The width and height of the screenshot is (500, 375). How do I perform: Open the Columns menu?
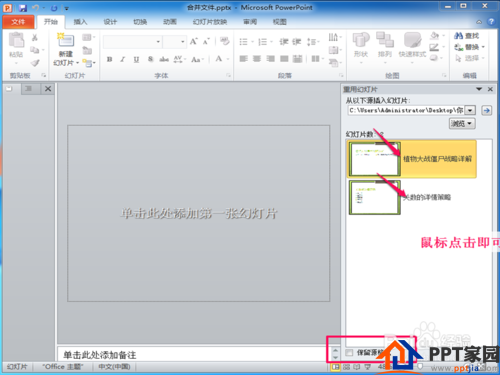pyautogui.click(x=317, y=59)
